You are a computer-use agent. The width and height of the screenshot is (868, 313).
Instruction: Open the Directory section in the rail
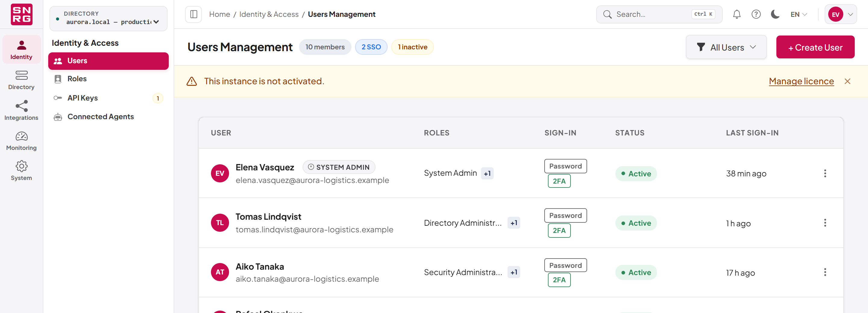[21, 80]
